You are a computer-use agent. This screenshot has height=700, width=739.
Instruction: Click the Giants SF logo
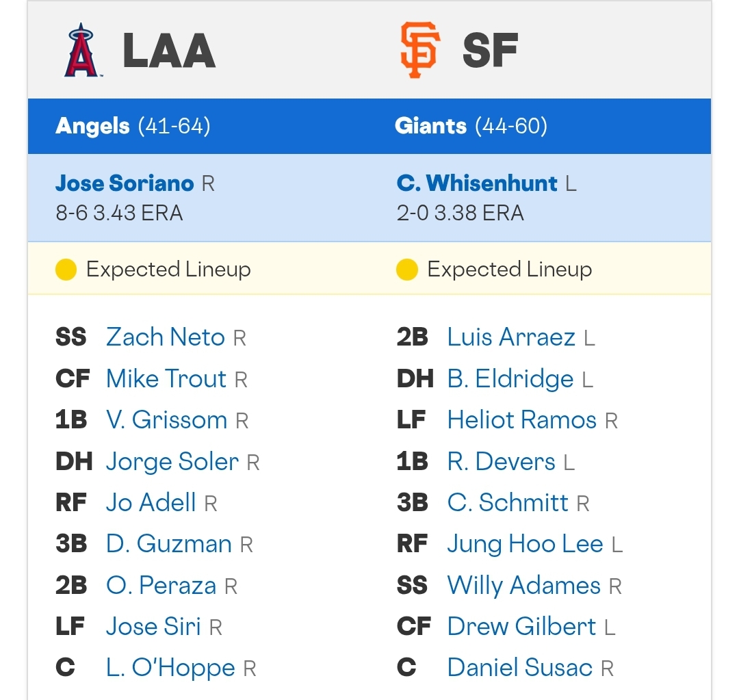420,50
